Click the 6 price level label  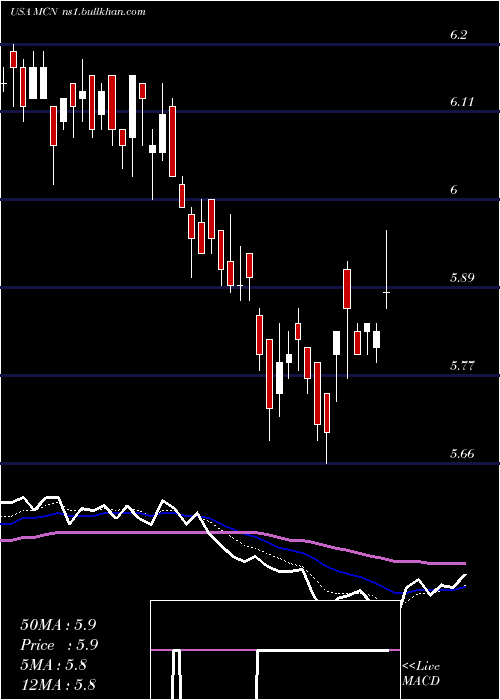(x=454, y=190)
